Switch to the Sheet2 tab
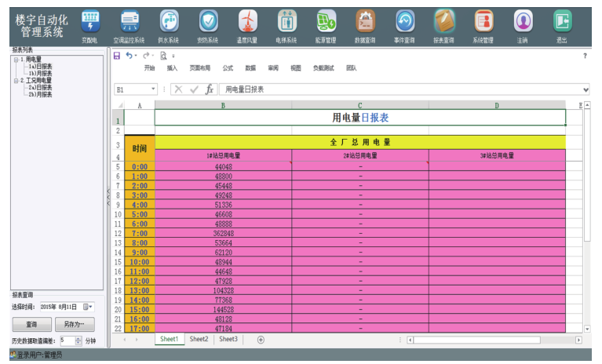This screenshot has width=602, height=364. pyautogui.click(x=199, y=340)
